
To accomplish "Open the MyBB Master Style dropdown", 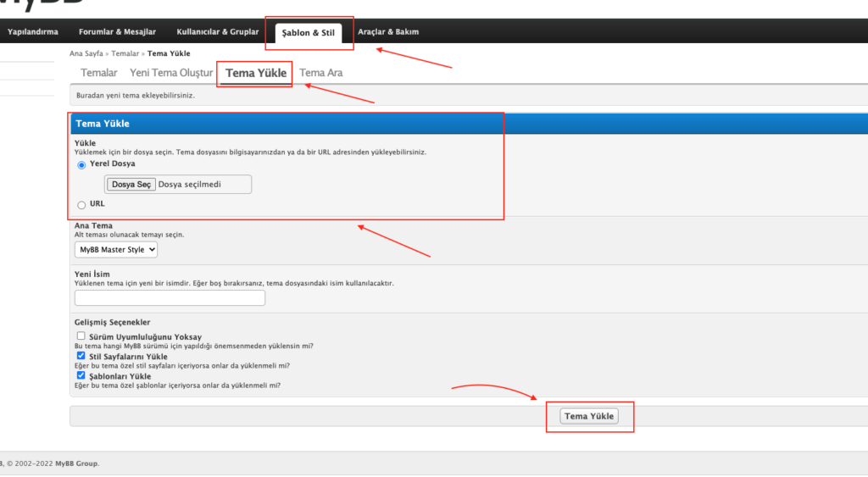I will click(115, 250).
